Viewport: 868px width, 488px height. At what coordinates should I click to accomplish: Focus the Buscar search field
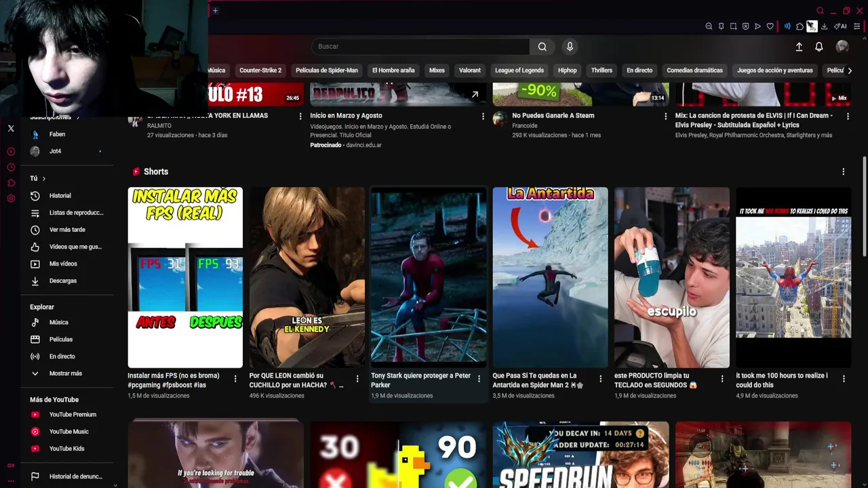coord(420,47)
